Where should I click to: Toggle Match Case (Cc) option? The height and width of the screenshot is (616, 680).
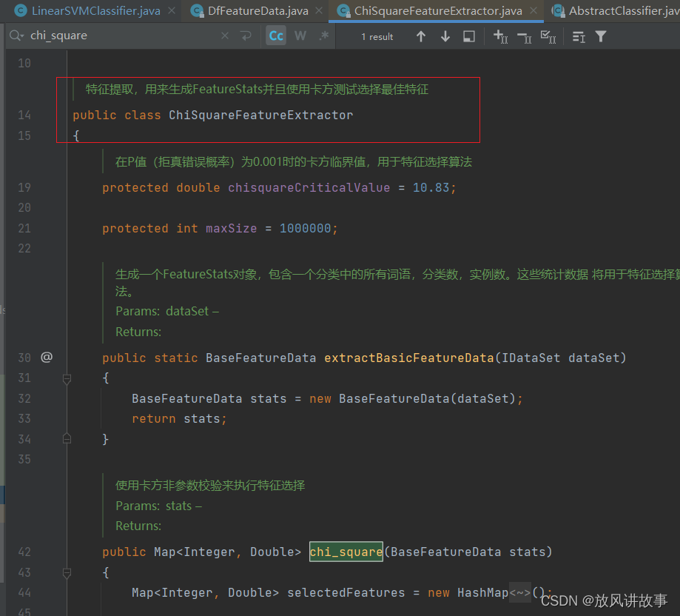[x=276, y=36]
